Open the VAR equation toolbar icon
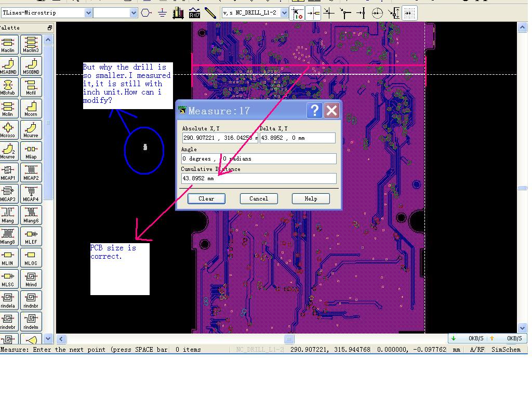Viewport: 532px width, 399px height. (x=194, y=13)
